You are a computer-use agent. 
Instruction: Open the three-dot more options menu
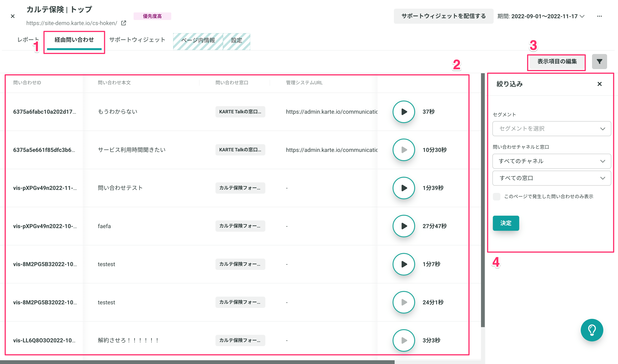click(599, 16)
